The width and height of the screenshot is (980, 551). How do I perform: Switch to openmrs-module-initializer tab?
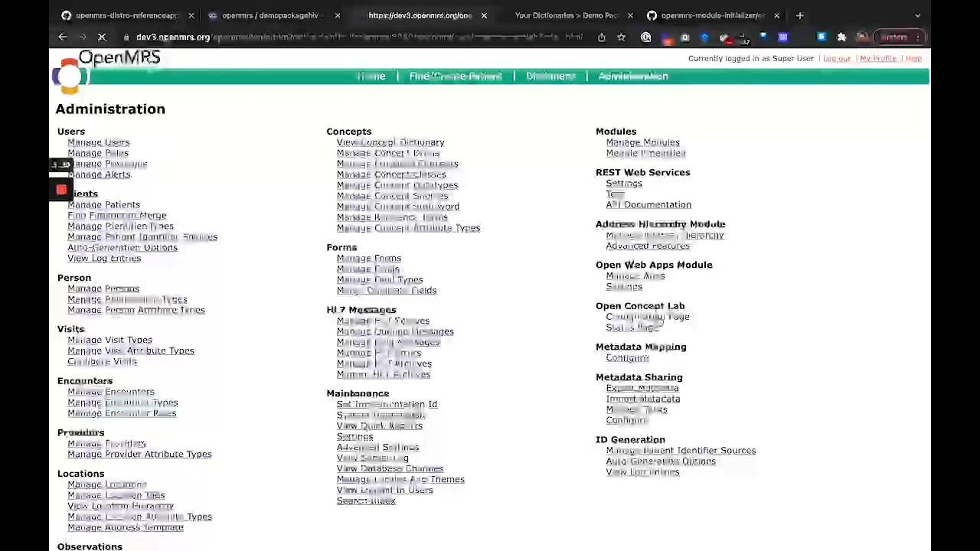tap(712, 15)
